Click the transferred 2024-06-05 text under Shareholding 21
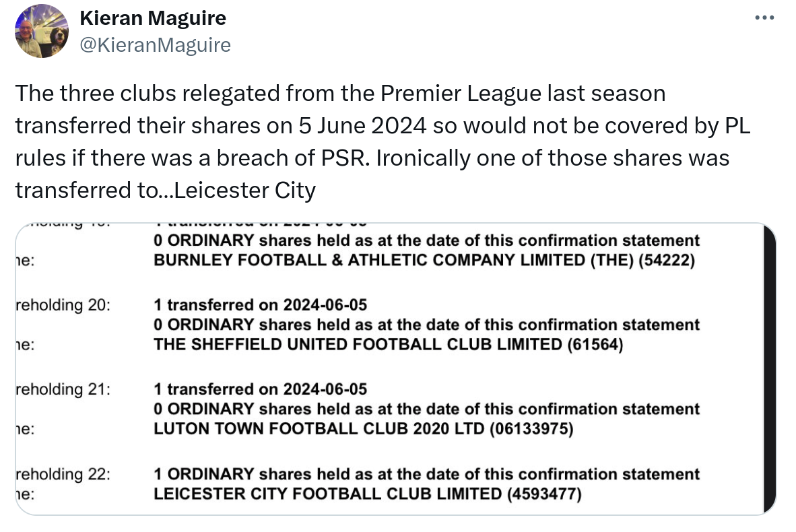Screen dimensions: 796x532 (x=261, y=389)
